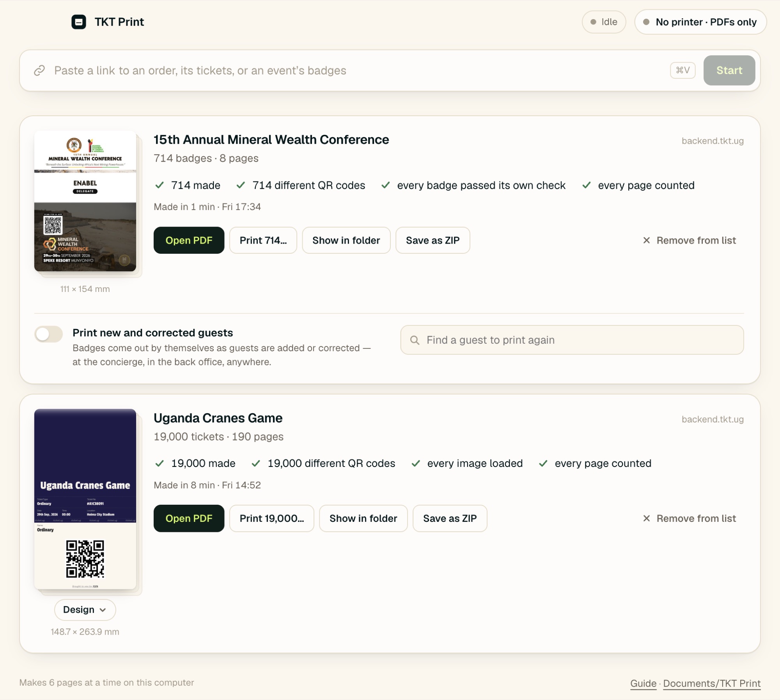Click 19,000 tickets · 190 pages text
Screen dimensions: 780x700
pyautogui.click(x=218, y=437)
